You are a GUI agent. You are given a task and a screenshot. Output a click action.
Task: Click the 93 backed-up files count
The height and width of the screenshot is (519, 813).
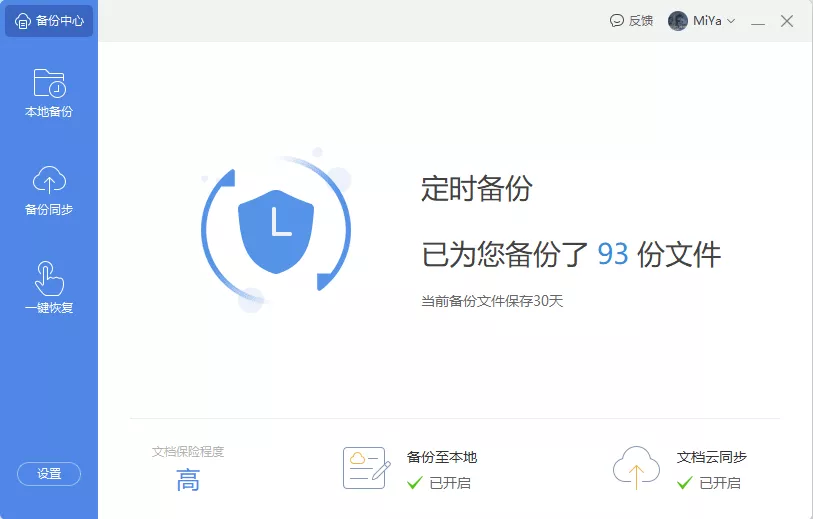613,254
